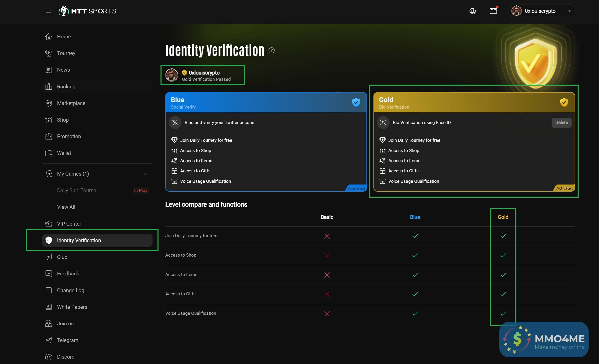Click Gold card's Access to Items icon

point(382,161)
